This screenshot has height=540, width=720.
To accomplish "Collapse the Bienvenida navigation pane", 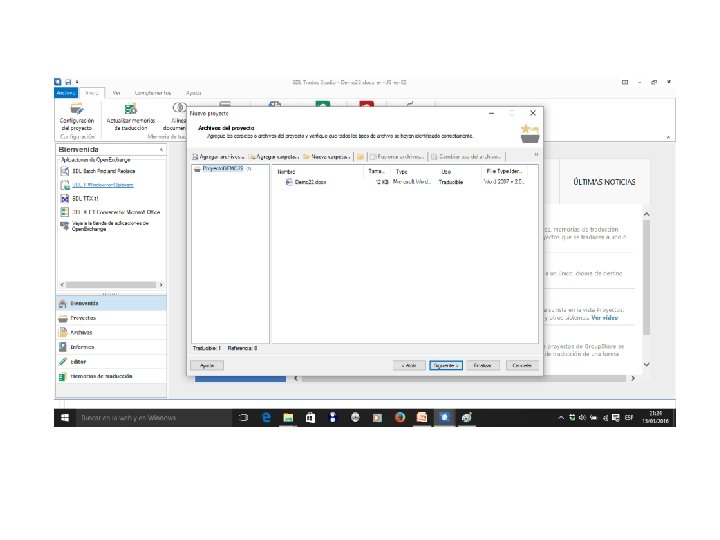I will [161, 150].
